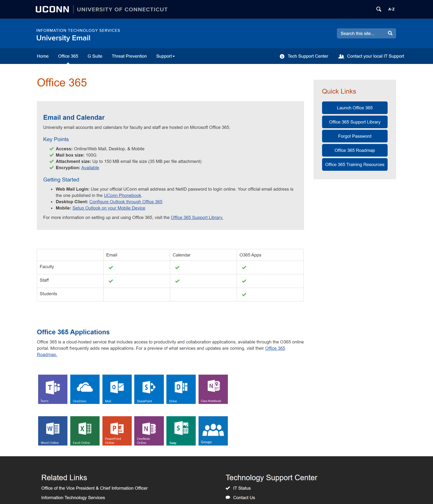Open the OneDrive app tile
433x504 pixels.
pyautogui.click(x=85, y=389)
